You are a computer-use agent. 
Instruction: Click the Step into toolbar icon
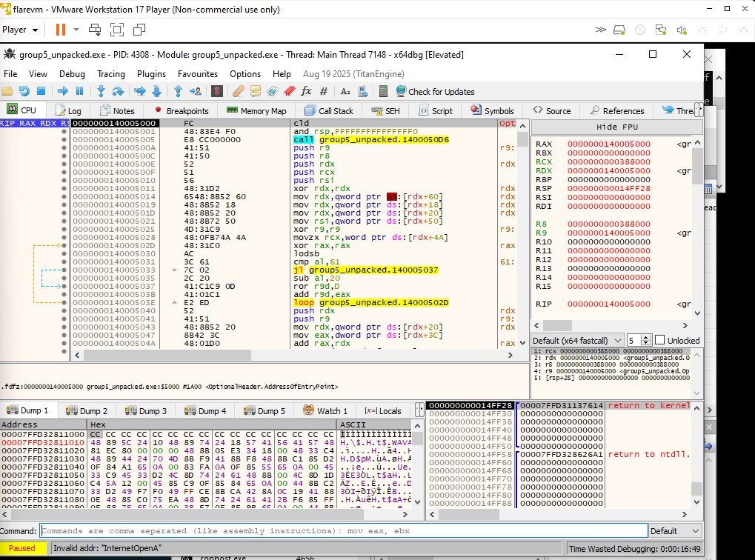(x=100, y=91)
